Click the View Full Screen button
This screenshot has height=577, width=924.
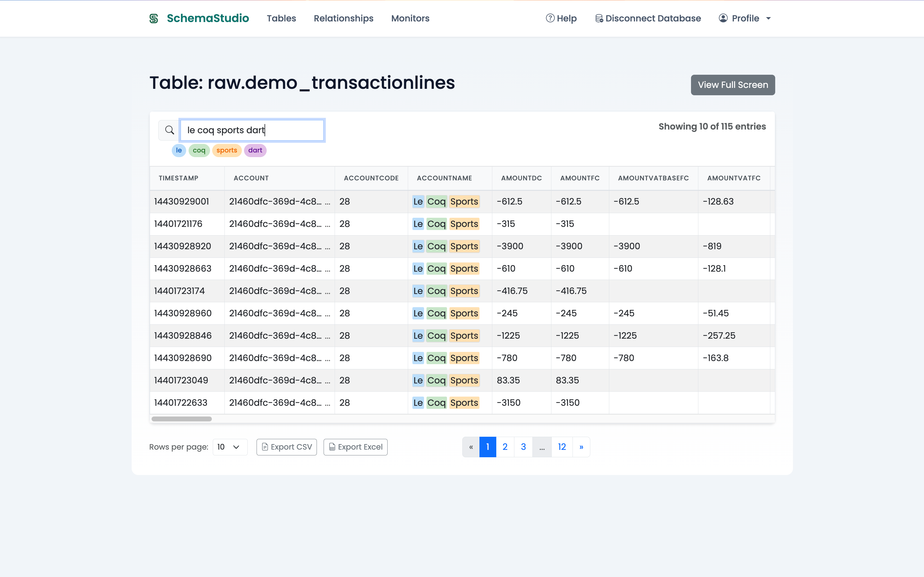tap(732, 85)
